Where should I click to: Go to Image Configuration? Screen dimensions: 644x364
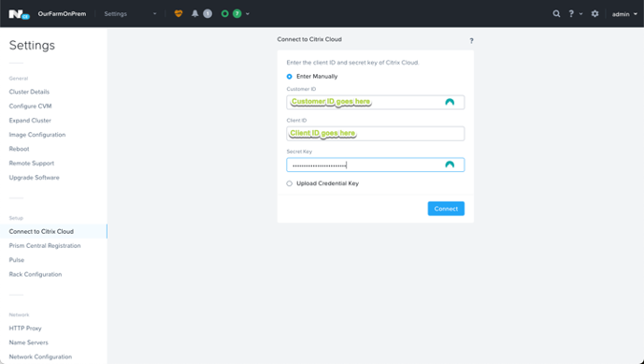(37, 135)
